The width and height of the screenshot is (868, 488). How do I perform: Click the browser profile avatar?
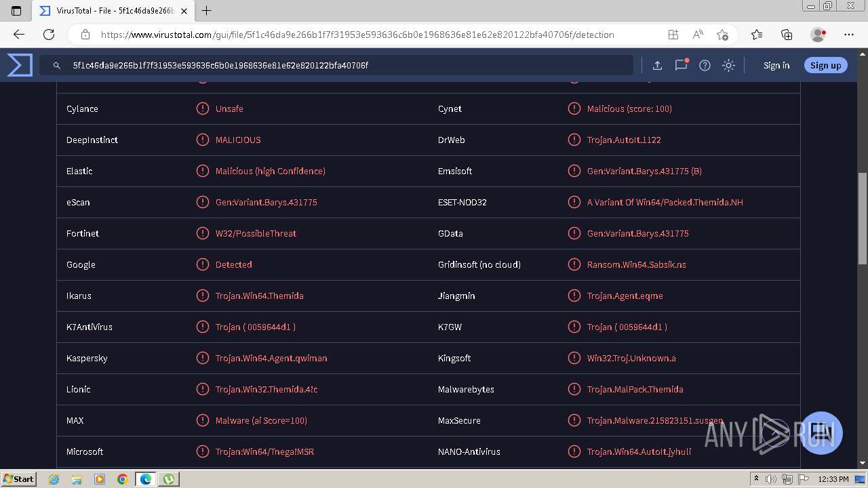(818, 35)
